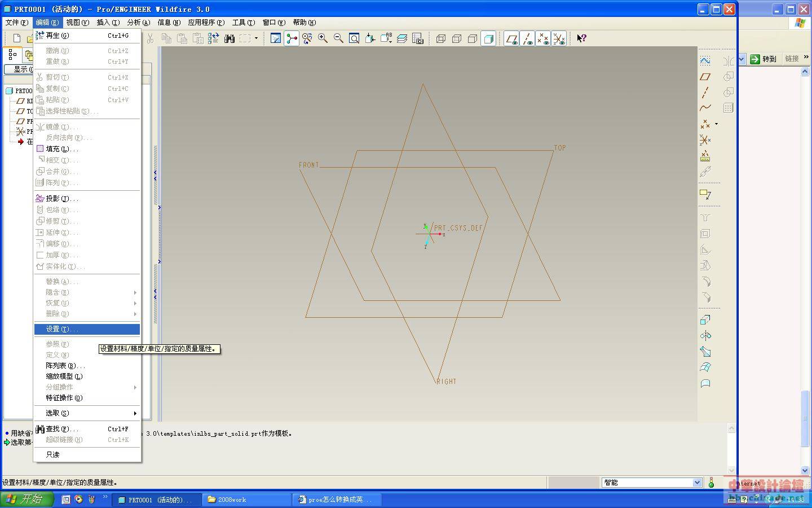Select the Datum Plane tool
This screenshot has width=812, height=508.
click(x=705, y=76)
